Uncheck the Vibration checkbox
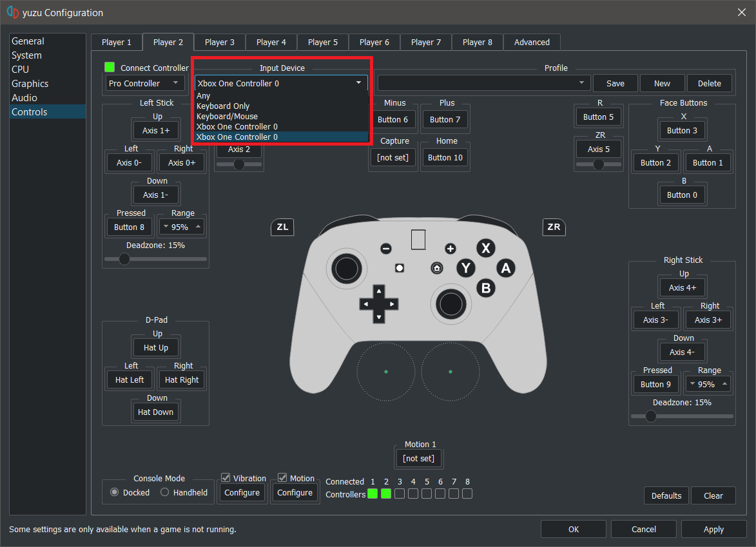 226,477
